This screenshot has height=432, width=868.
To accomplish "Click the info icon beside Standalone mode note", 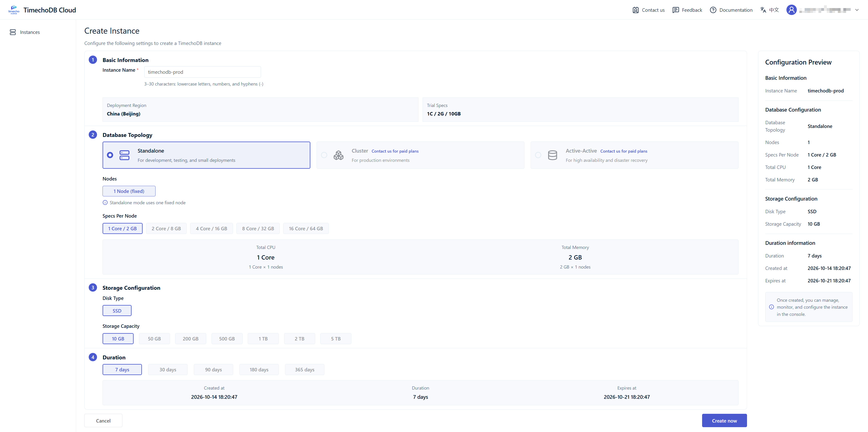I will coord(105,203).
